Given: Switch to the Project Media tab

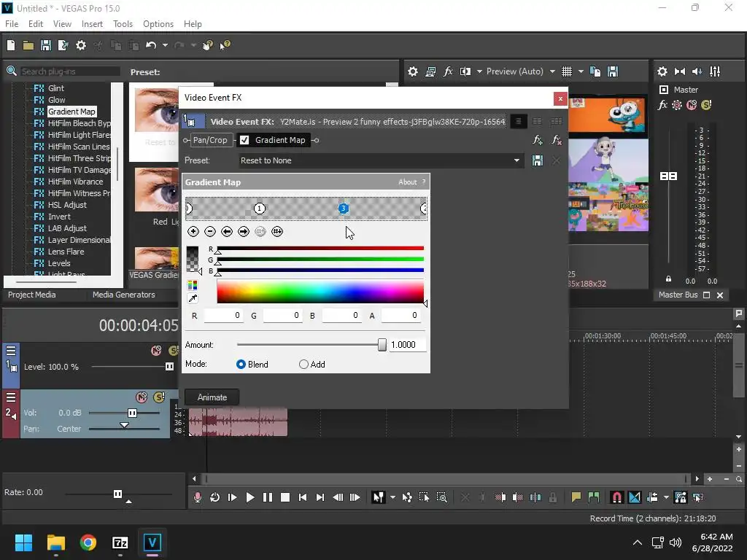Looking at the screenshot, I should [32, 295].
